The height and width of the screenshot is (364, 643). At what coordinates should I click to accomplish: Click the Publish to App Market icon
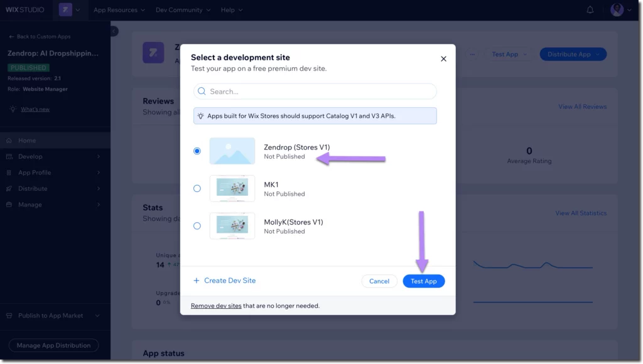click(x=9, y=315)
